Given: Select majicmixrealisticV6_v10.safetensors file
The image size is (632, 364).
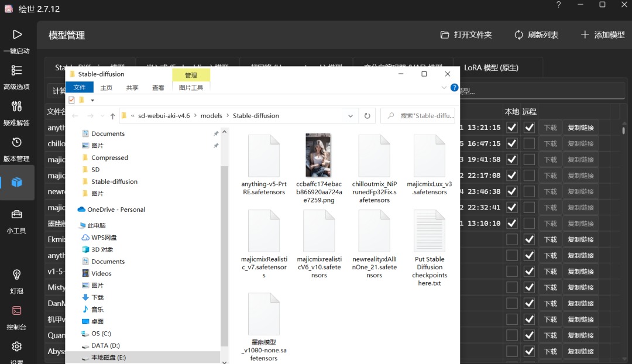Looking at the screenshot, I should point(319,244).
